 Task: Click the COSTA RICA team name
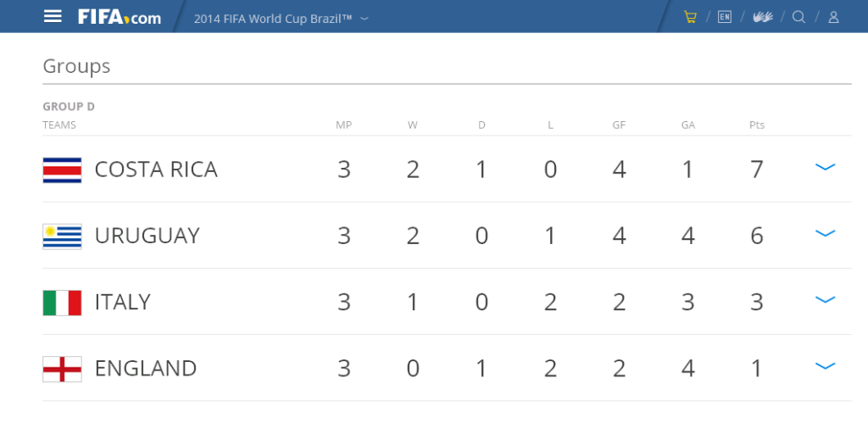(x=156, y=170)
